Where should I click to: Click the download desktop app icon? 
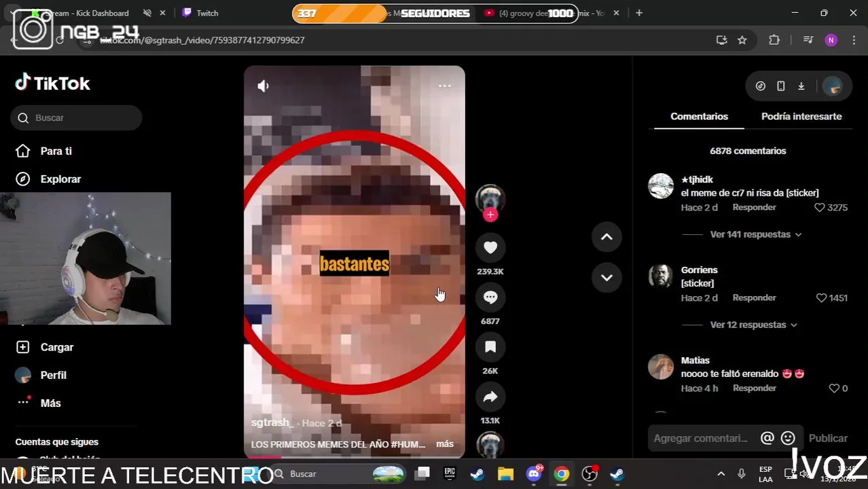click(801, 86)
